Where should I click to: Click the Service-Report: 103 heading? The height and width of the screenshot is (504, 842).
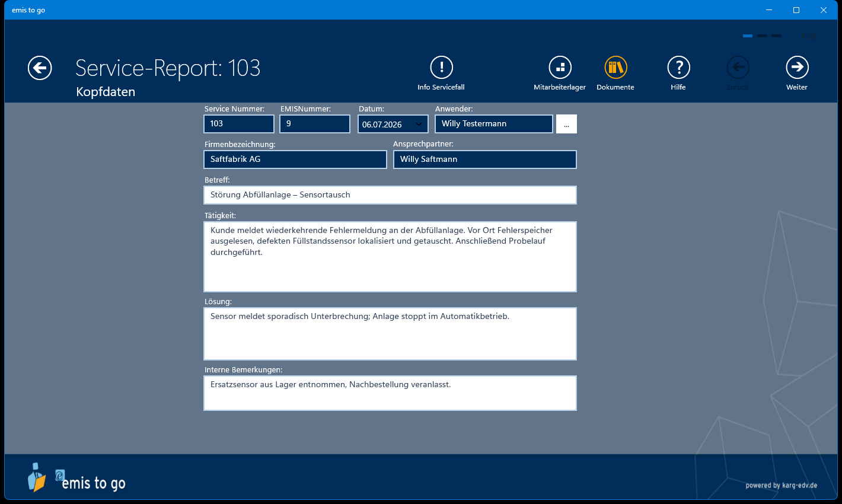coord(168,68)
